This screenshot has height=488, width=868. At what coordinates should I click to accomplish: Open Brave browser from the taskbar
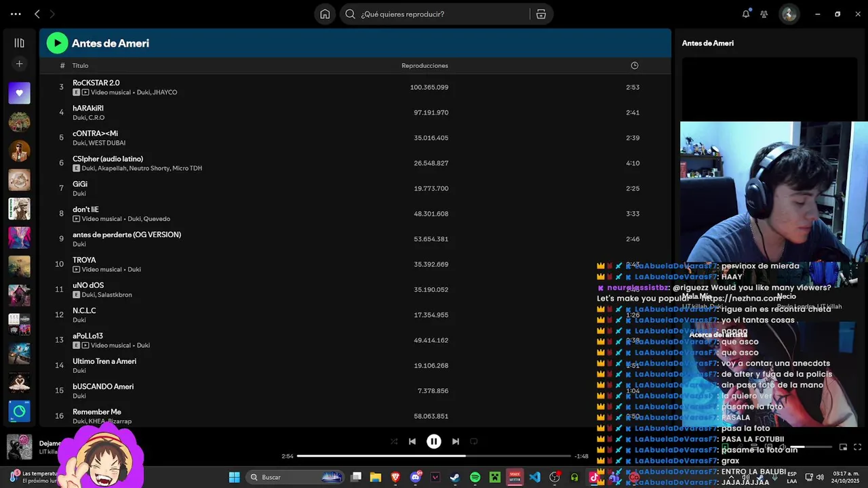tap(395, 477)
